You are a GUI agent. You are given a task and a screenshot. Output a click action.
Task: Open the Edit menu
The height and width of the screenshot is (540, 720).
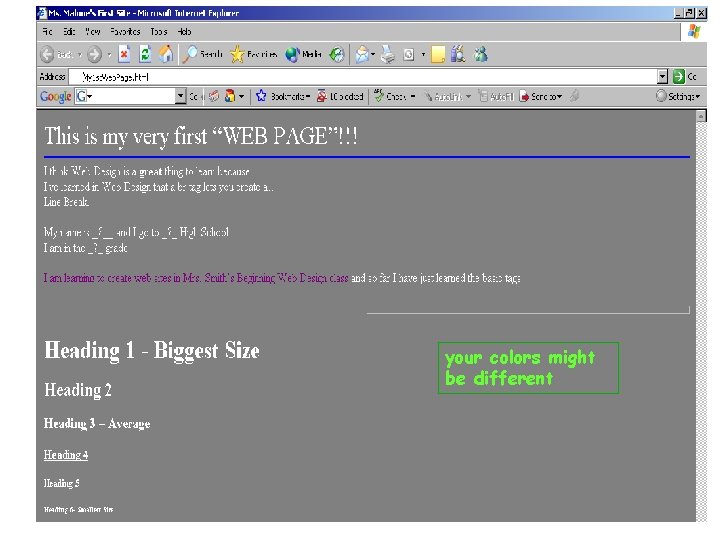[x=69, y=32]
